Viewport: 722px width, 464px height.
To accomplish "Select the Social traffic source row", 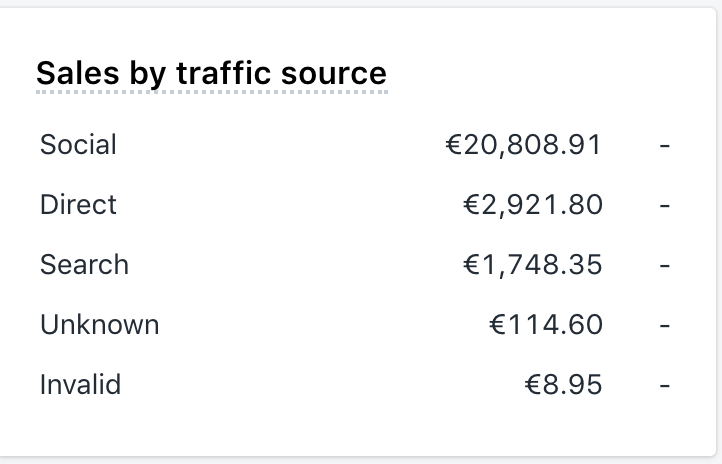I will point(355,145).
